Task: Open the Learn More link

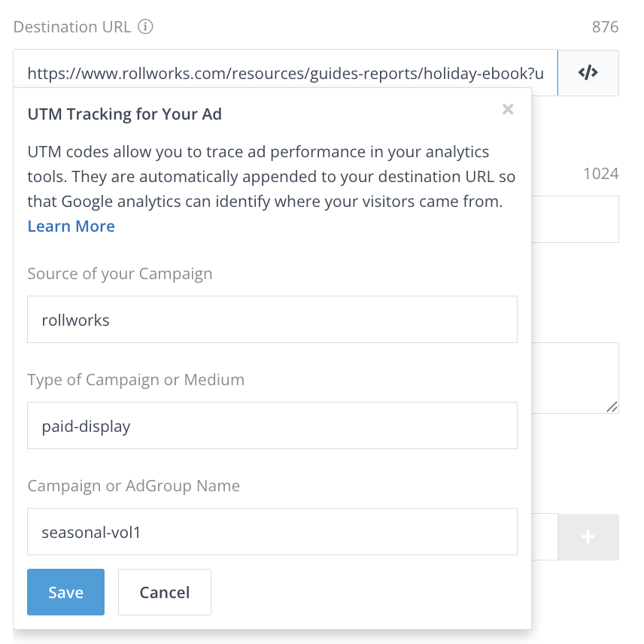Action: (x=71, y=226)
